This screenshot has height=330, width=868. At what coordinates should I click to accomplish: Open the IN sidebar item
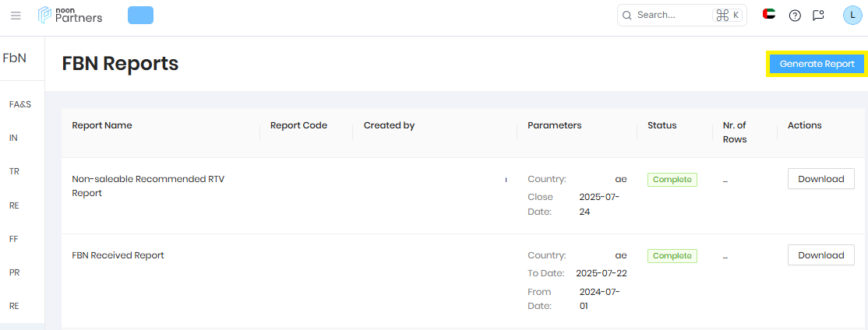14,138
